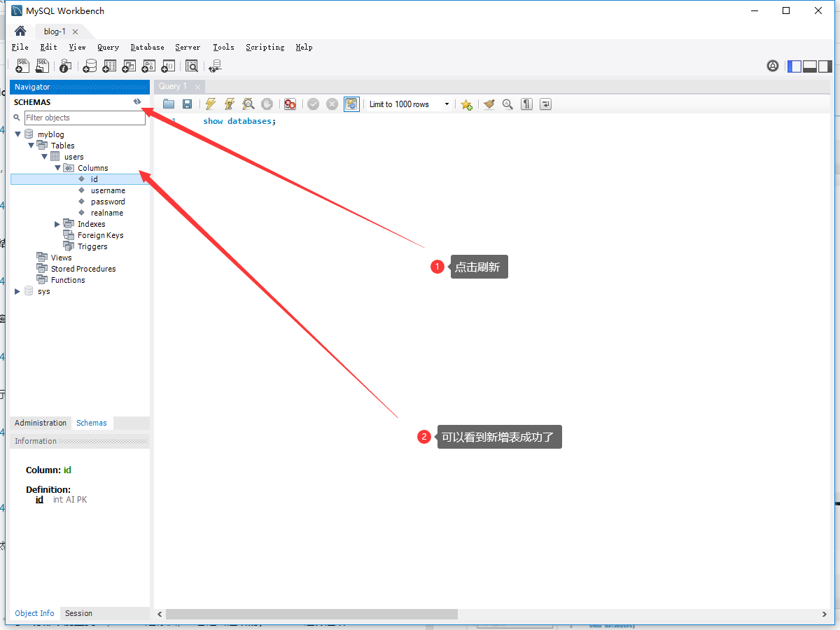Create a new schema icon

[x=90, y=66]
